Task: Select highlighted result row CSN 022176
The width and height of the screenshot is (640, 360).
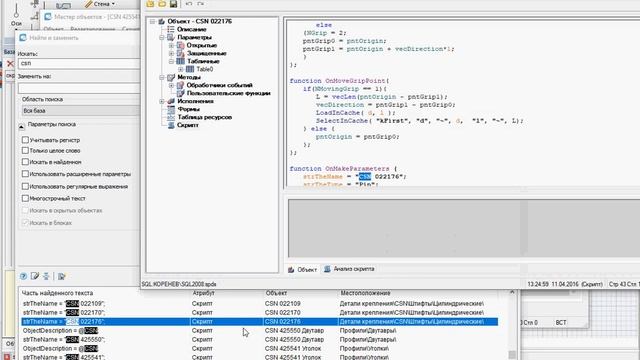Action: pos(259,322)
